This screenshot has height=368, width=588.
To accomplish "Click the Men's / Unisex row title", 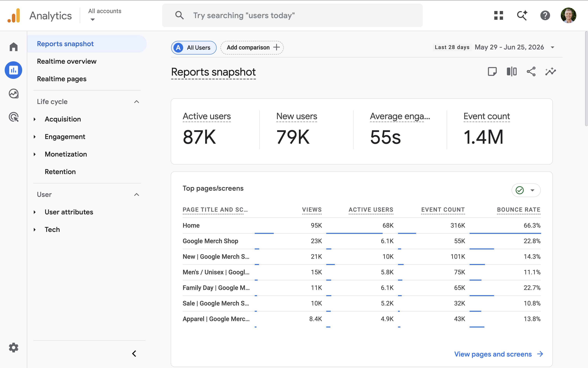I will tap(216, 272).
